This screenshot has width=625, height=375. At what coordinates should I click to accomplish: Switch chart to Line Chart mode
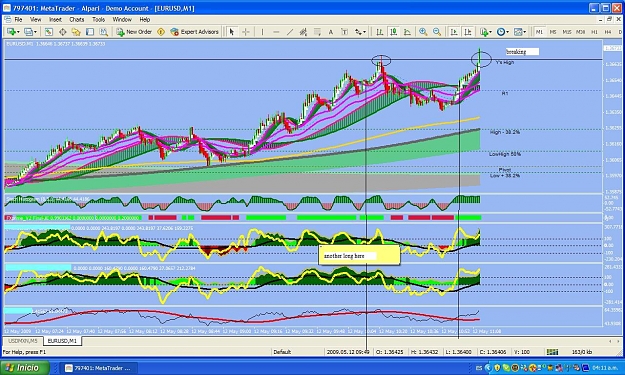(x=407, y=32)
